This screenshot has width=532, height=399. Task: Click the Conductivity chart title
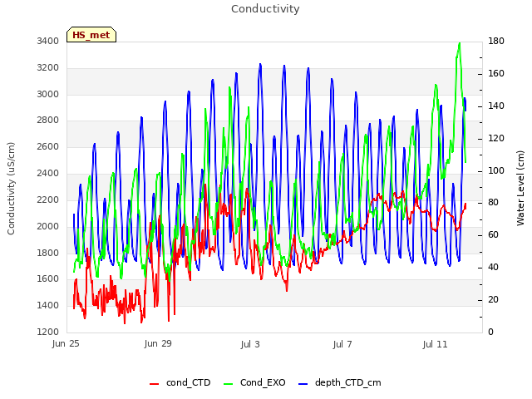pyautogui.click(x=265, y=9)
